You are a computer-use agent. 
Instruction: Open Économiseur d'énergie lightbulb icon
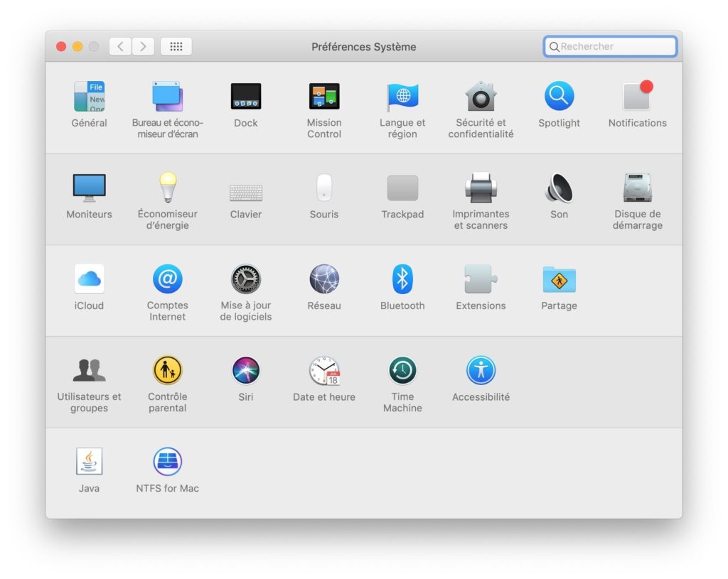coord(168,188)
